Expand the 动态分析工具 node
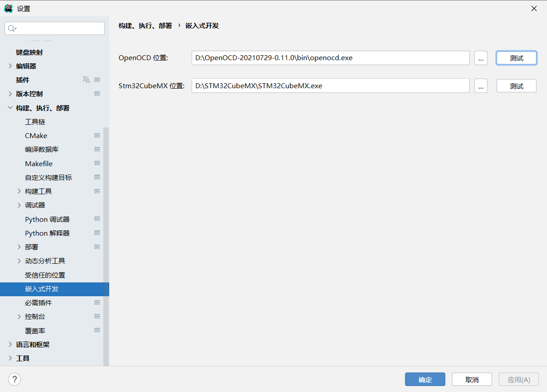The image size is (547, 392). coord(19,261)
